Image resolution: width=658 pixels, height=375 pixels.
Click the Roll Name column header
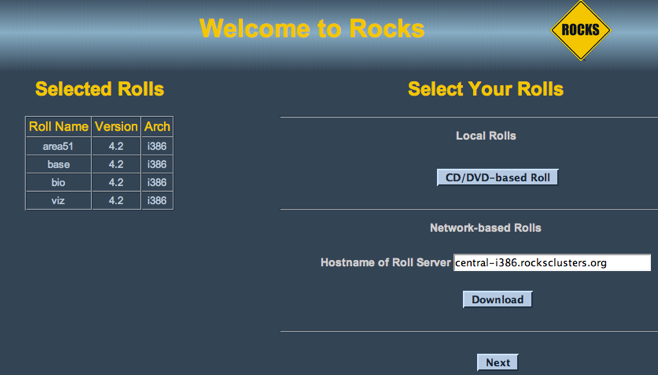pos(58,127)
